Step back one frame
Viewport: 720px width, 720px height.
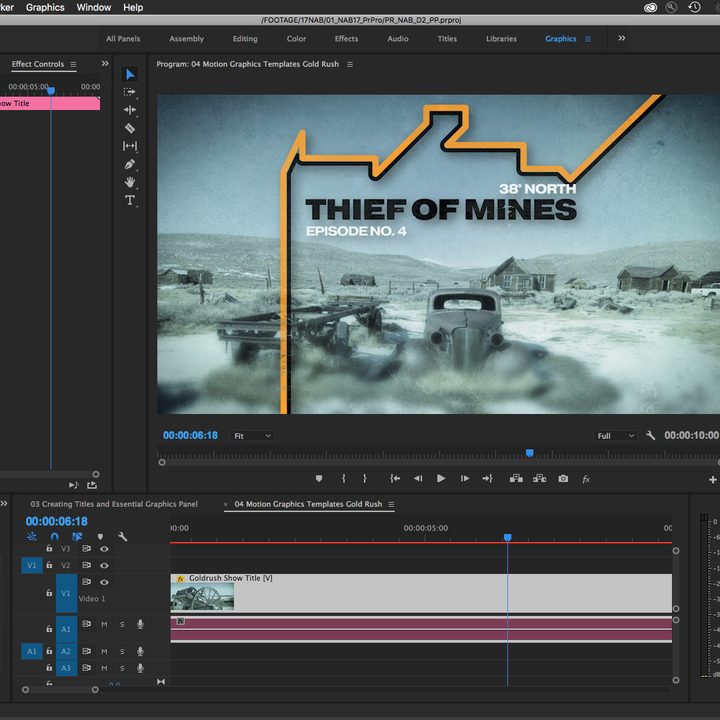click(x=418, y=478)
